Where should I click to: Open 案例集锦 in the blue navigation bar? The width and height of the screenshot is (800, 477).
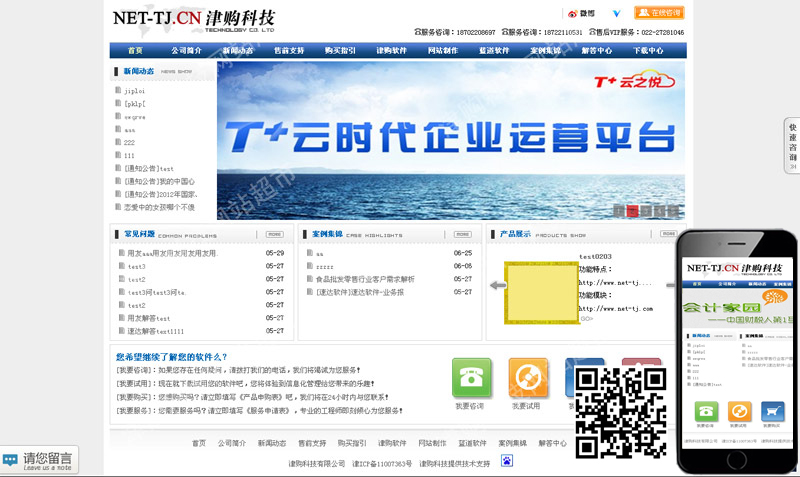545,51
